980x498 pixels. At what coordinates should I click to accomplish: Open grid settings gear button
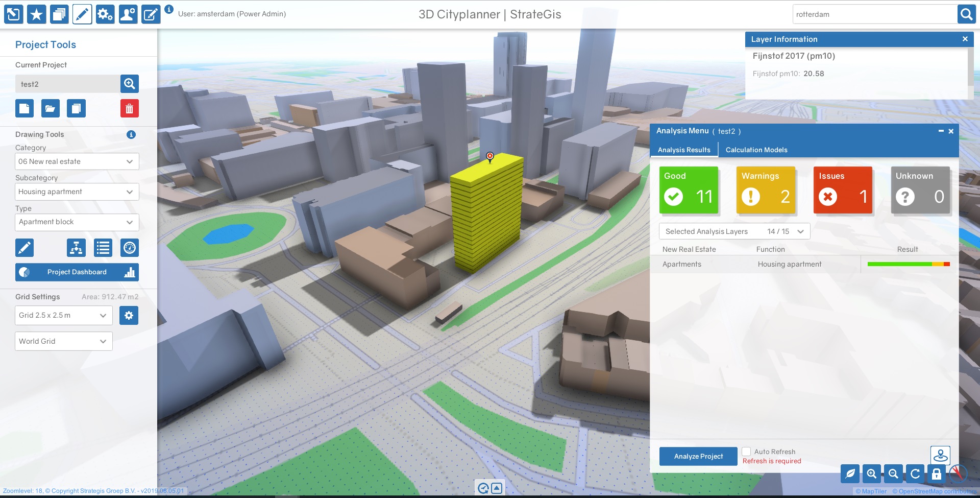[129, 316]
